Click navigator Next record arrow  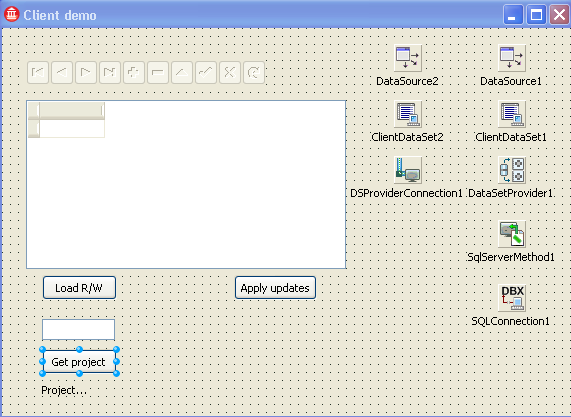pyautogui.click(x=86, y=72)
